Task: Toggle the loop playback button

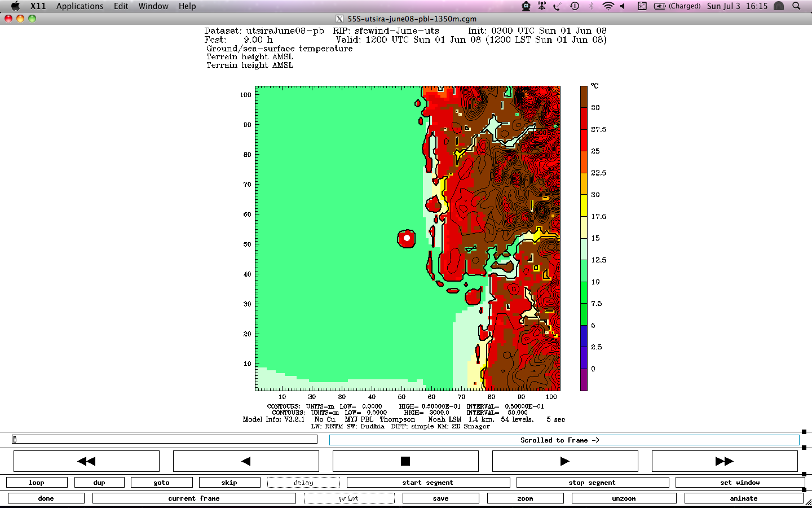Action: [37, 483]
